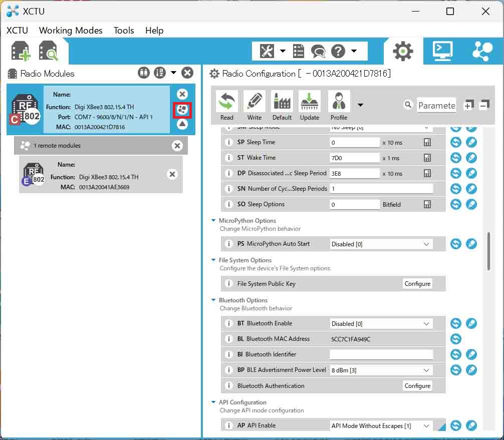The width and height of the screenshot is (504, 440).
Task: Switch to Network working mode
Action: [482, 51]
